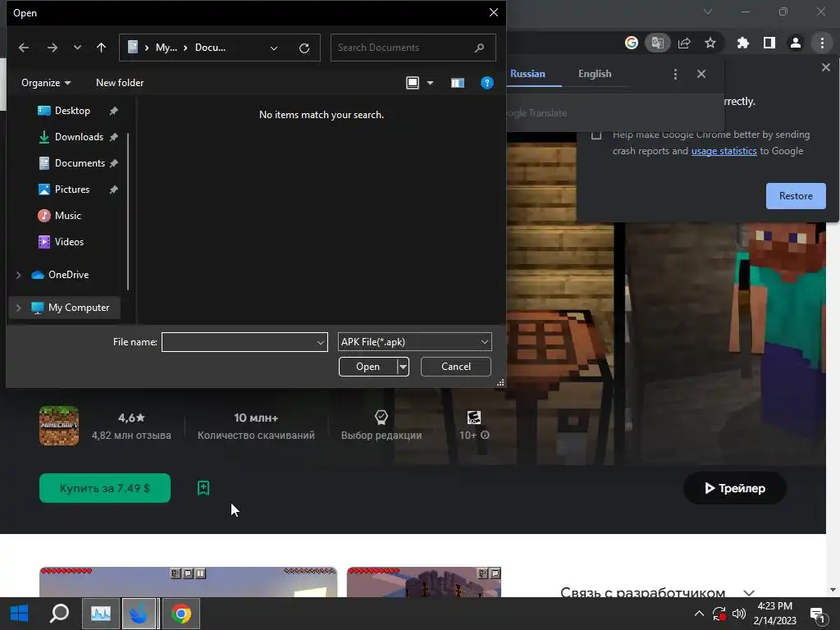The width and height of the screenshot is (840, 630).
Task: Click the Google account icon in Chrome toolbar
Action: pyautogui.click(x=632, y=43)
